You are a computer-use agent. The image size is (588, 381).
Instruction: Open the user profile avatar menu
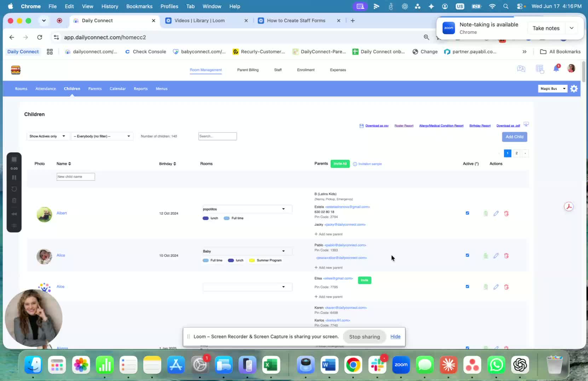(571, 69)
